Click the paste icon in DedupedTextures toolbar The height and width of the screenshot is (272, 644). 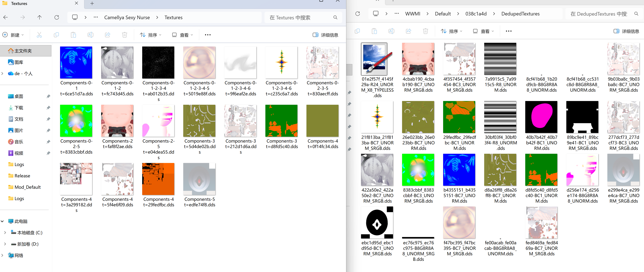[374, 31]
